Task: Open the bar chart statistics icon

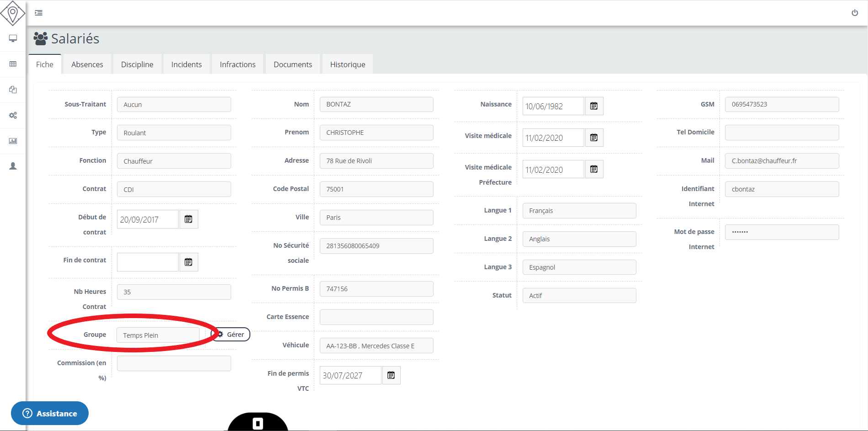Action: click(x=13, y=141)
